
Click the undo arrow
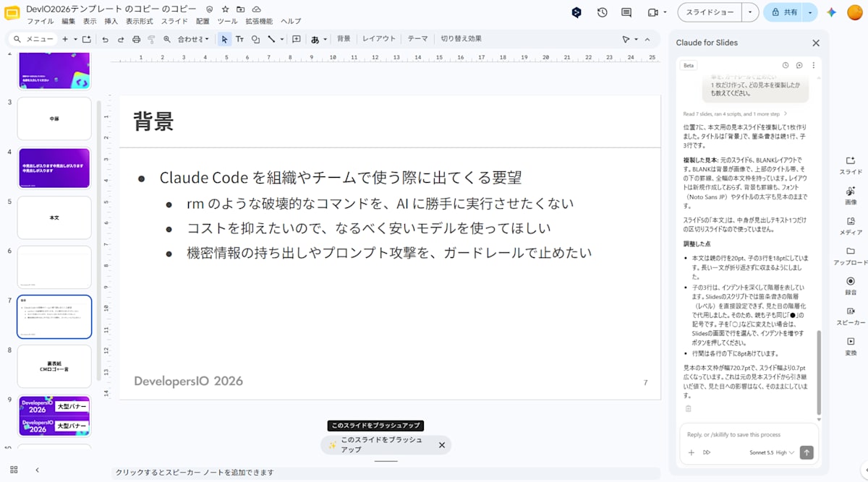click(106, 39)
